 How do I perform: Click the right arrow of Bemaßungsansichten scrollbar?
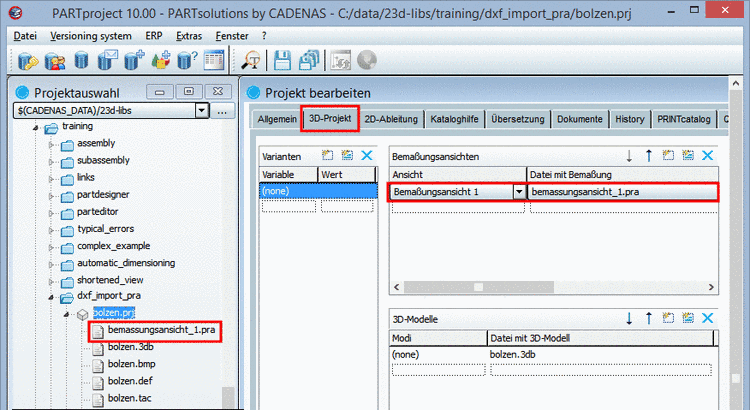click(x=711, y=287)
